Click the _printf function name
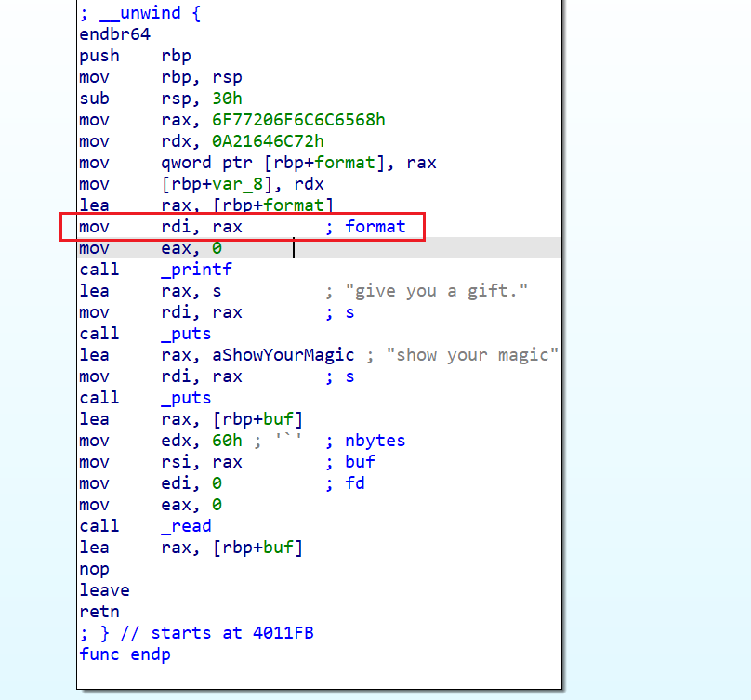This screenshot has width=751, height=700. (x=196, y=270)
